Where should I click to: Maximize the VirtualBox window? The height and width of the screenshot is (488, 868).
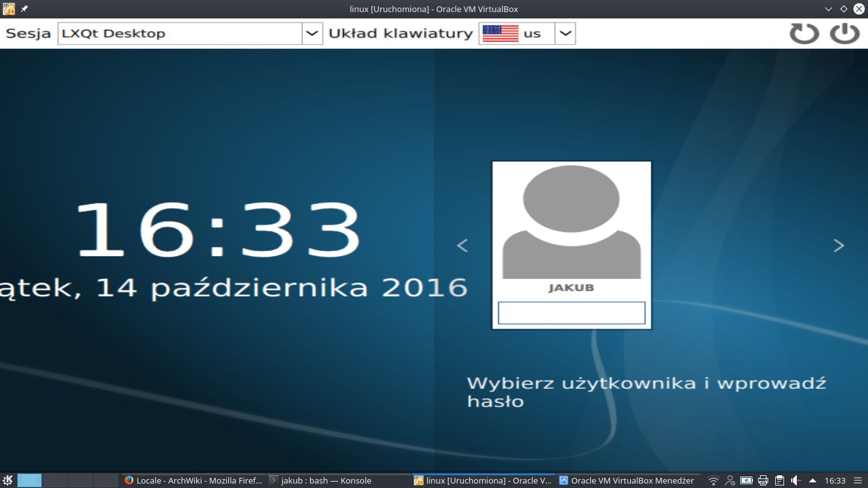[x=843, y=9]
